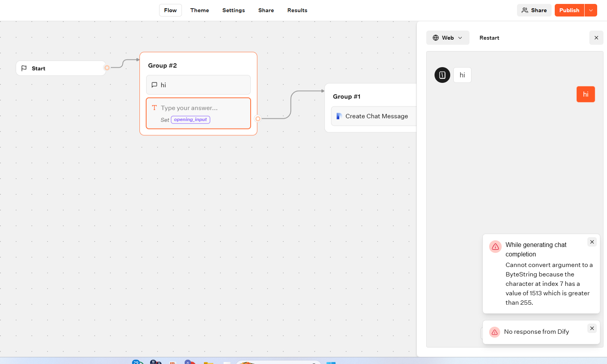This screenshot has width=607, height=364.
Task: Open the 'hi' text bubble block
Action: pyautogui.click(x=198, y=85)
